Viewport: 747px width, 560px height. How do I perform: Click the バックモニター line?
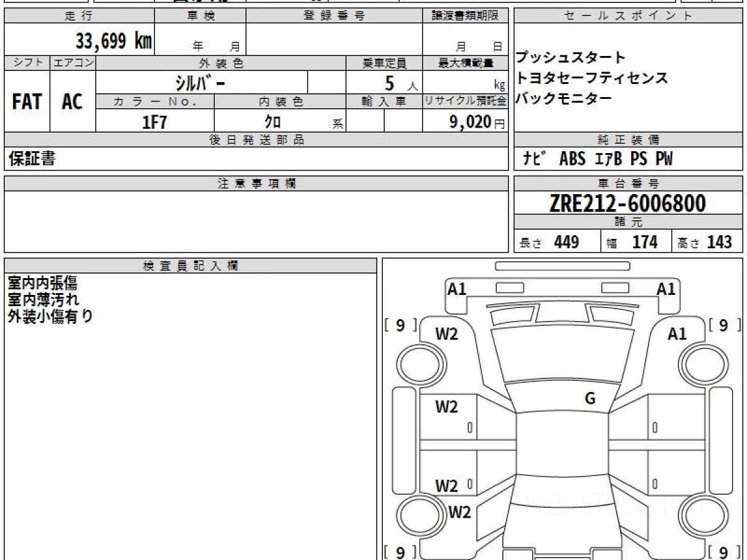pyautogui.click(x=563, y=98)
